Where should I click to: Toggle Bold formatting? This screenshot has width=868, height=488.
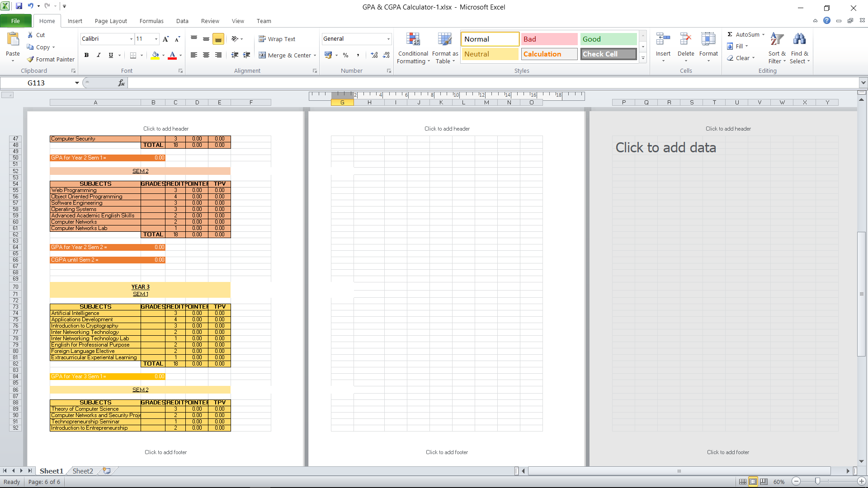click(x=86, y=55)
